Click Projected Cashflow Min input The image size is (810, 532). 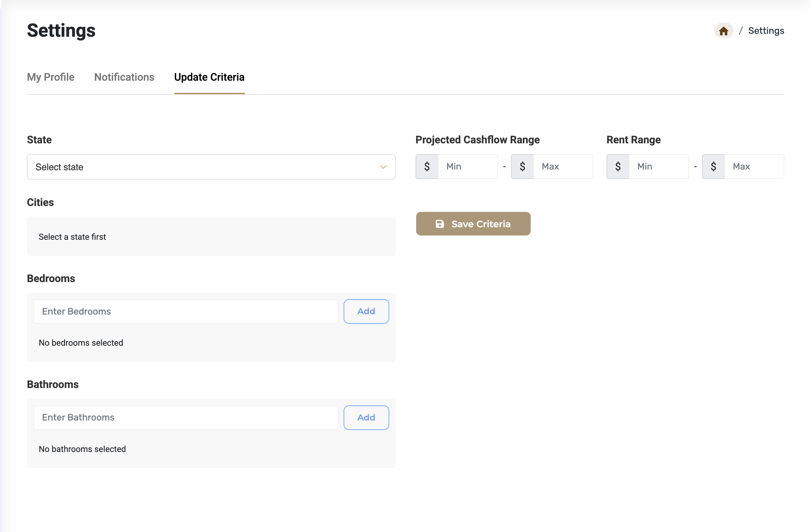click(x=467, y=167)
